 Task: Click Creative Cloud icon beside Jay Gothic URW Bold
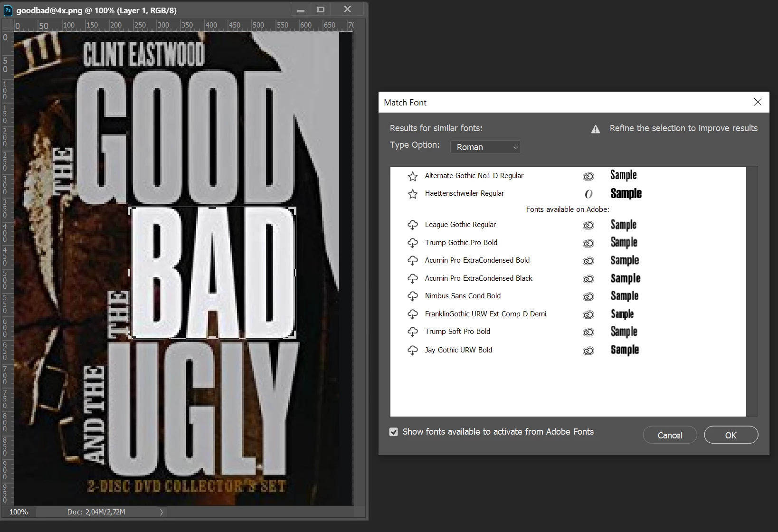pos(588,351)
